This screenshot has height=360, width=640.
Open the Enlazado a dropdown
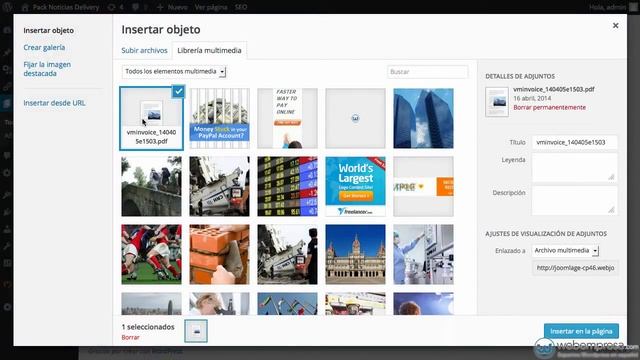tap(565, 250)
